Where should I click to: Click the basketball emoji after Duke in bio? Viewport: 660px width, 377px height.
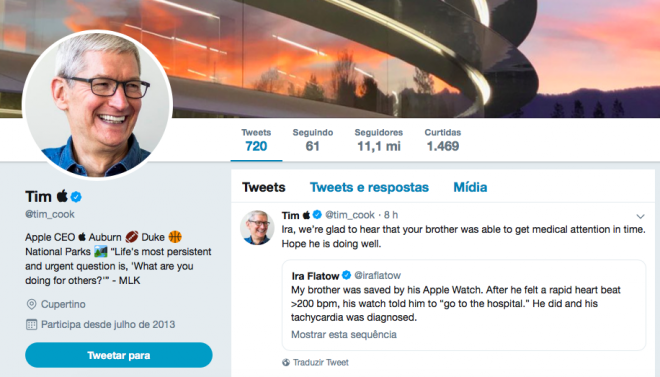pos(175,237)
